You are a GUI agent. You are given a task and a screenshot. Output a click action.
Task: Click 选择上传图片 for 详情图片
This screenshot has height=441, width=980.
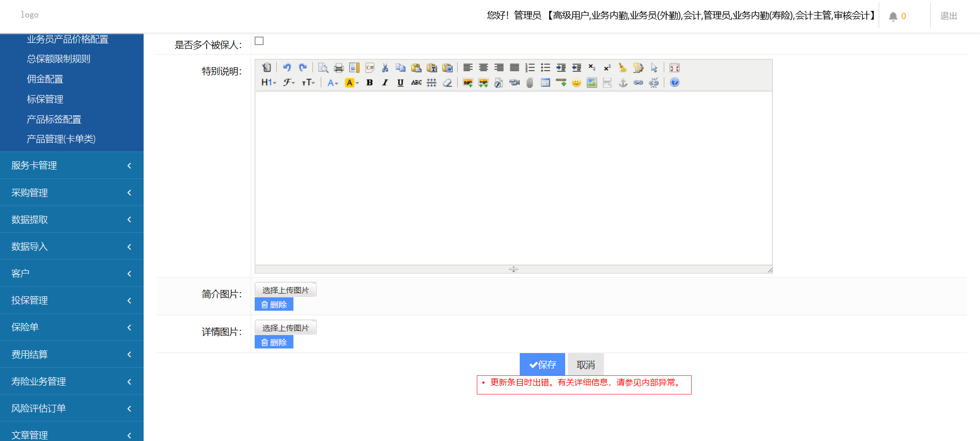286,328
